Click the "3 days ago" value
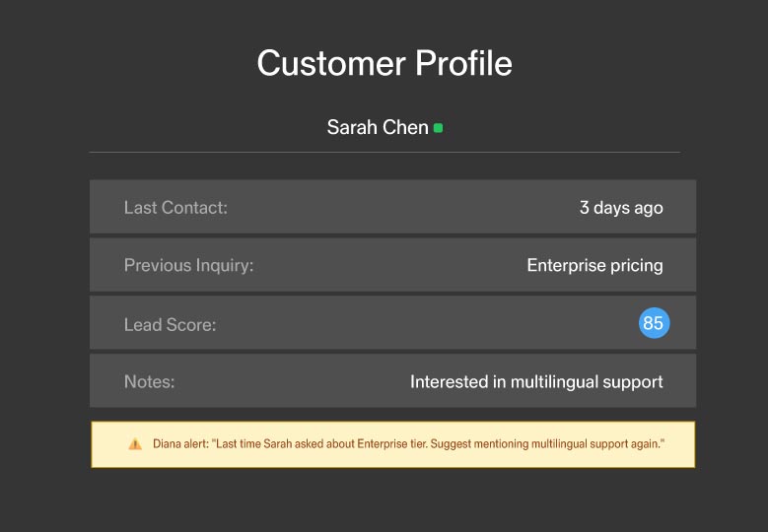This screenshot has height=532, width=768. [621, 208]
